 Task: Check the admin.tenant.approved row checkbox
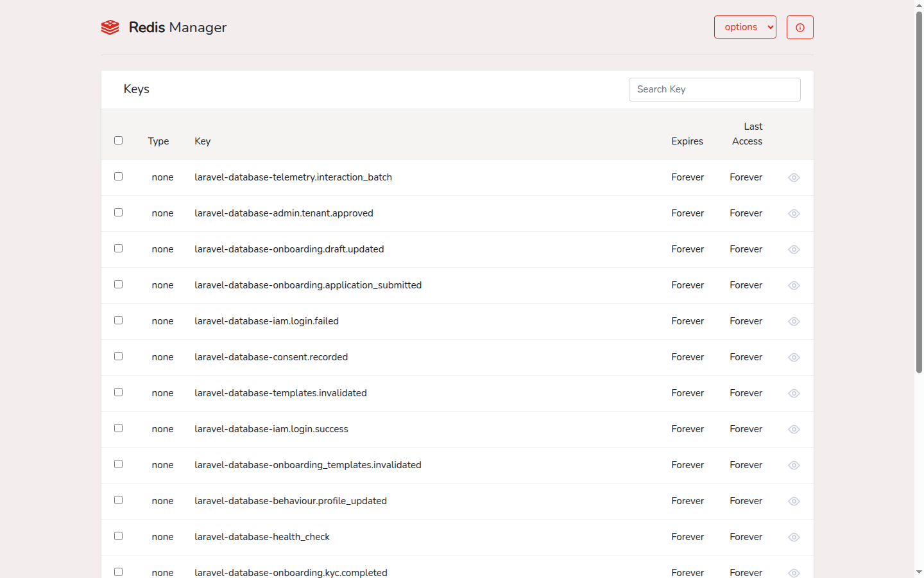pyautogui.click(x=118, y=212)
